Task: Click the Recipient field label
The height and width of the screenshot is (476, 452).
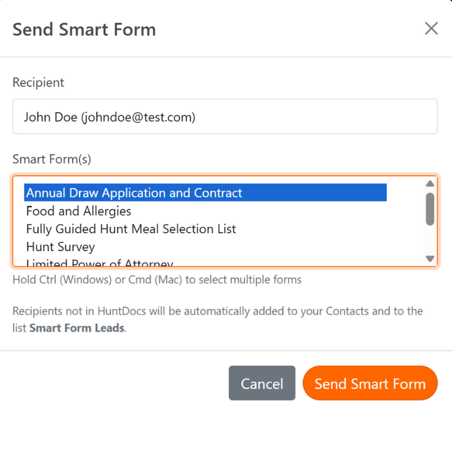Action: tap(38, 83)
